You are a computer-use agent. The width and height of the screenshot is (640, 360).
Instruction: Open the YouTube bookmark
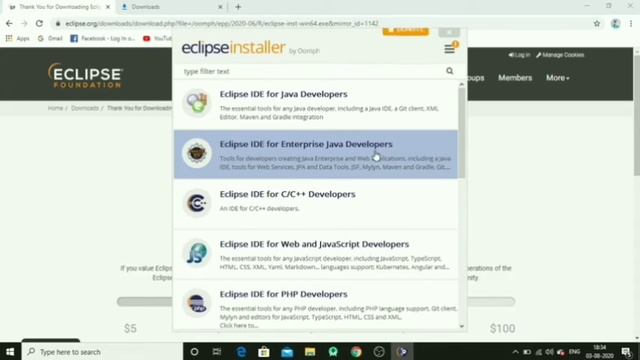[157, 38]
